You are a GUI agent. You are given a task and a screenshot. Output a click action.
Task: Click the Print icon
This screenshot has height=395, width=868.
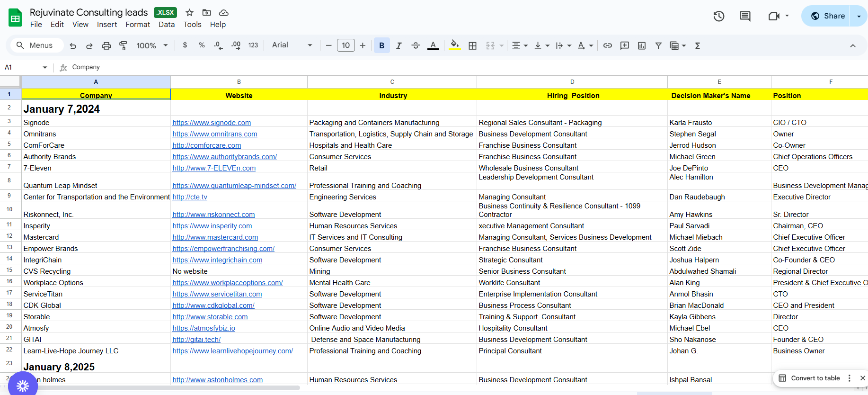tap(106, 46)
